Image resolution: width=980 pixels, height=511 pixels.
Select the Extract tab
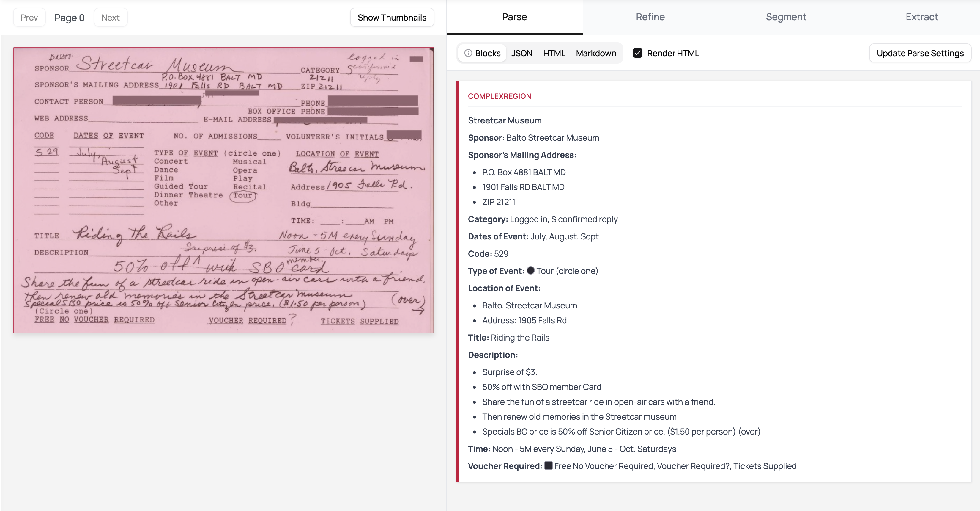point(922,17)
